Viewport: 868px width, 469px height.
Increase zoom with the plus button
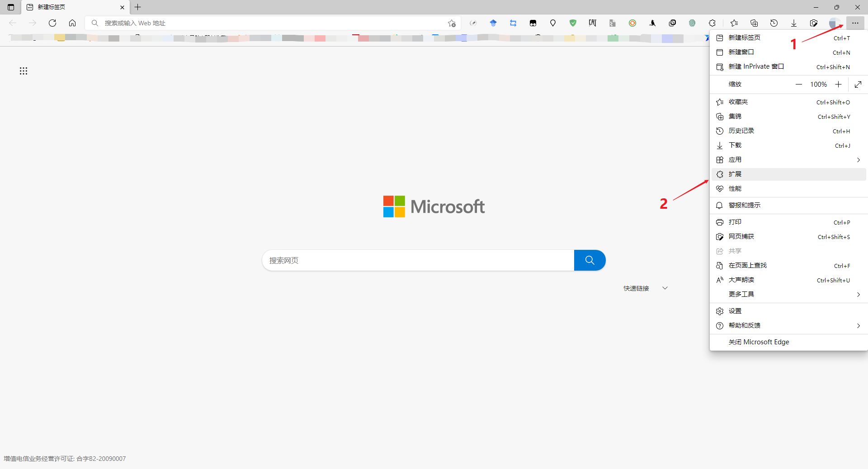coord(838,84)
